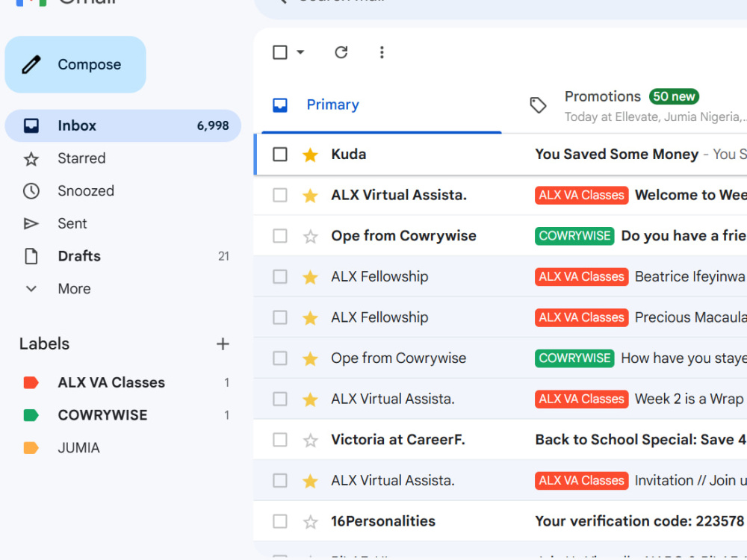Unstar the Invitation // Join email

point(311,480)
